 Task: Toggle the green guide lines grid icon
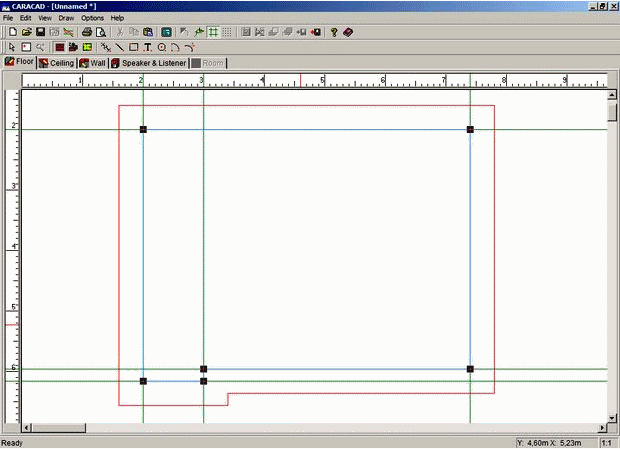214,32
